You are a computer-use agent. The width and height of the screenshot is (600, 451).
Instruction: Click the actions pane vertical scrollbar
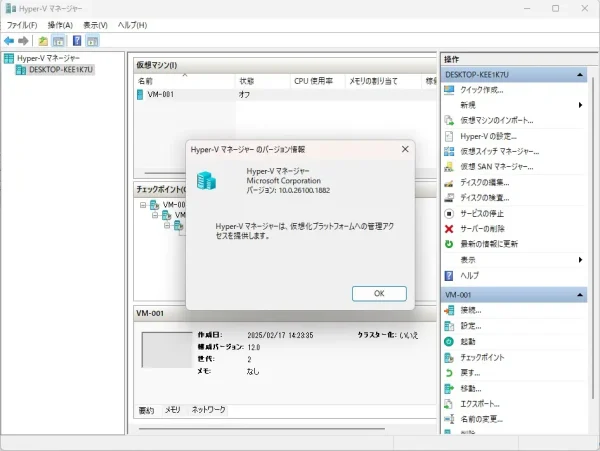click(593, 237)
